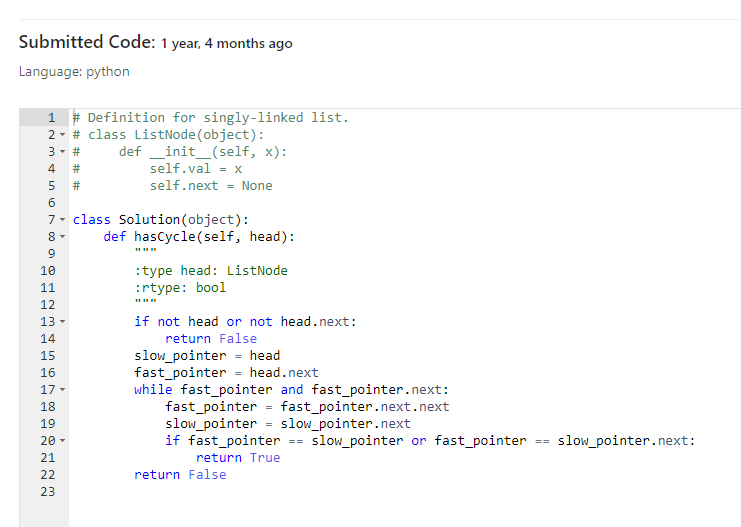741x527 pixels.
Task: Collapse the while loop fold on line 17
Action: 62,390
